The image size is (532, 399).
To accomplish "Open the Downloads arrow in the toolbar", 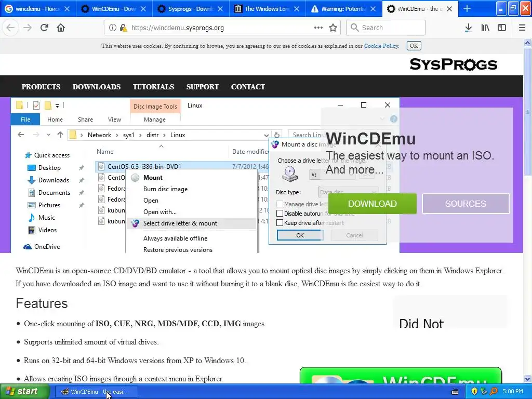I will [468, 28].
